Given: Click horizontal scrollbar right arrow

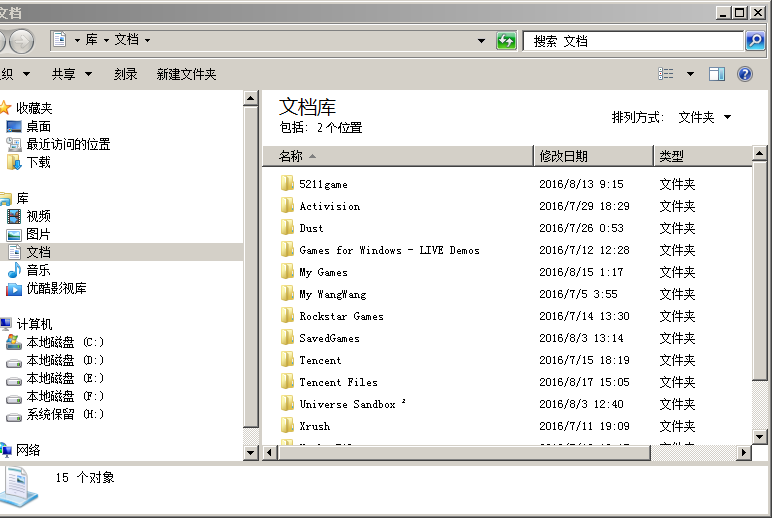Looking at the screenshot, I should point(743,452).
